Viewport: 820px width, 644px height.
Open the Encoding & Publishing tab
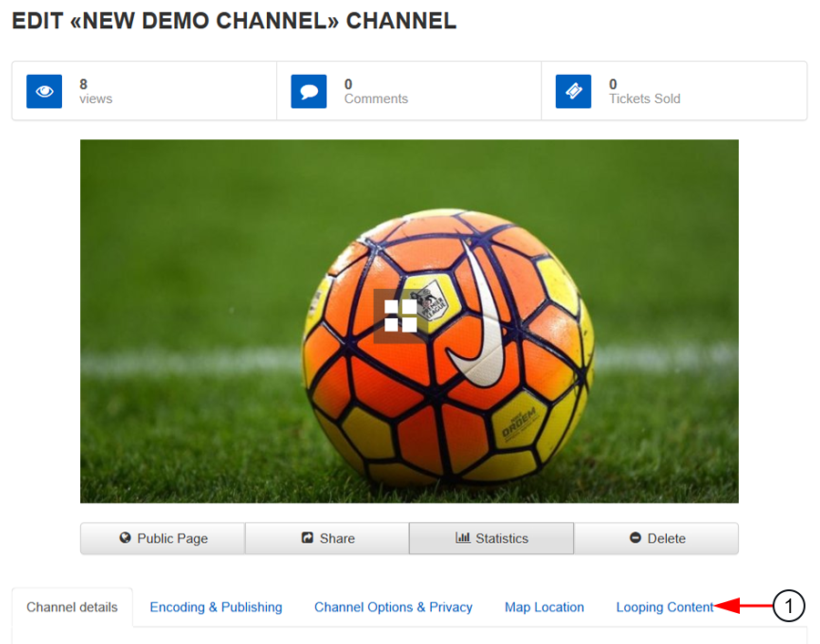tap(216, 608)
